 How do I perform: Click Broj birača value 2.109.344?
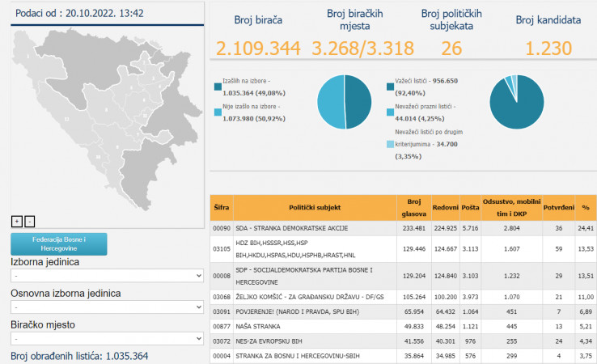click(x=258, y=49)
